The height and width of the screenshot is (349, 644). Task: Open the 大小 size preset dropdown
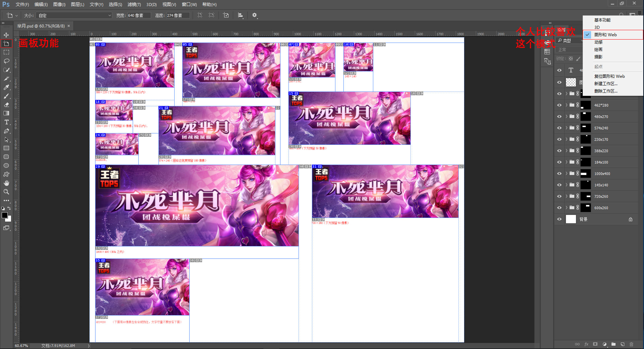coord(74,15)
